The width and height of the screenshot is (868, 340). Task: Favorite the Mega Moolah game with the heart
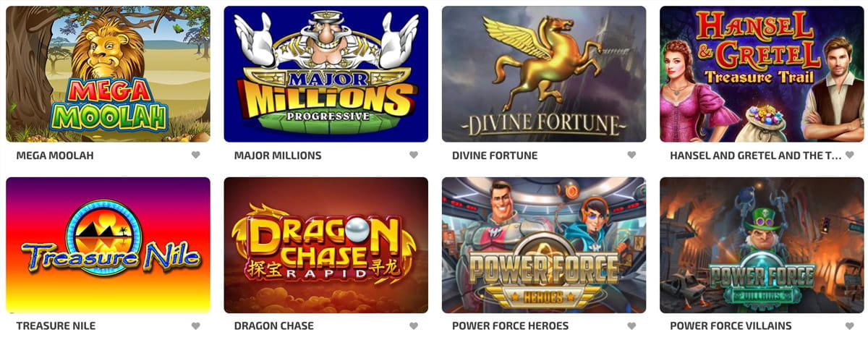pos(195,155)
